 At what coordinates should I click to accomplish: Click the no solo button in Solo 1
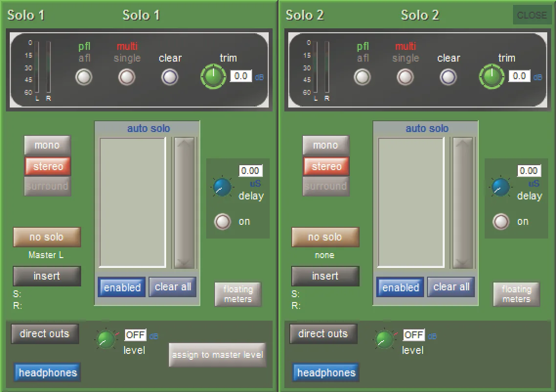click(x=47, y=237)
